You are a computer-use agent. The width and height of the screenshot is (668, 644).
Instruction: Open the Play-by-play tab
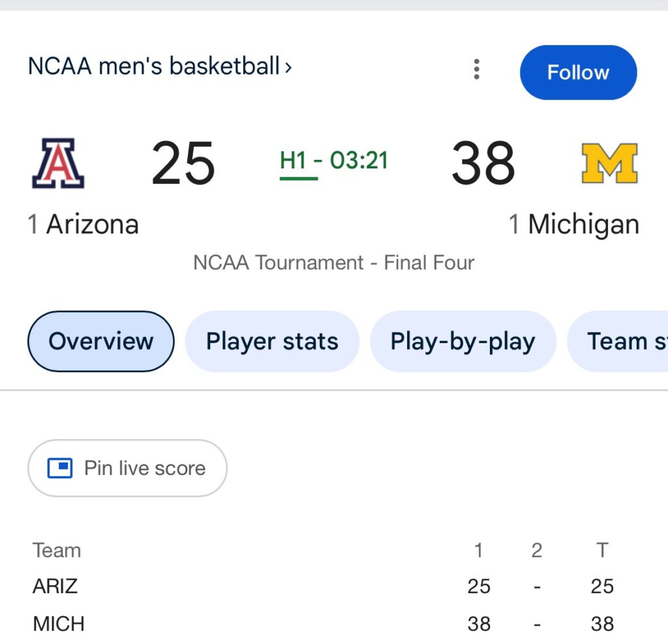pyautogui.click(x=463, y=341)
